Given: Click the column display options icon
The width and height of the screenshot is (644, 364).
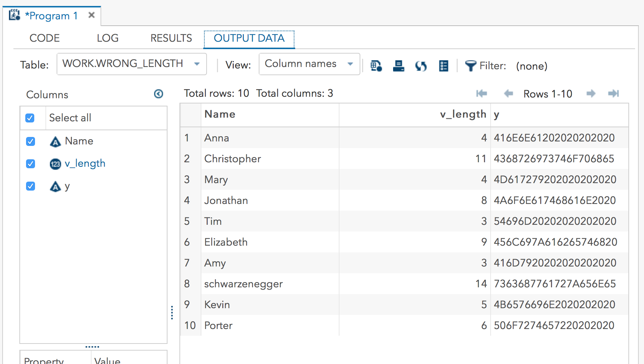Looking at the screenshot, I should pos(443,66).
